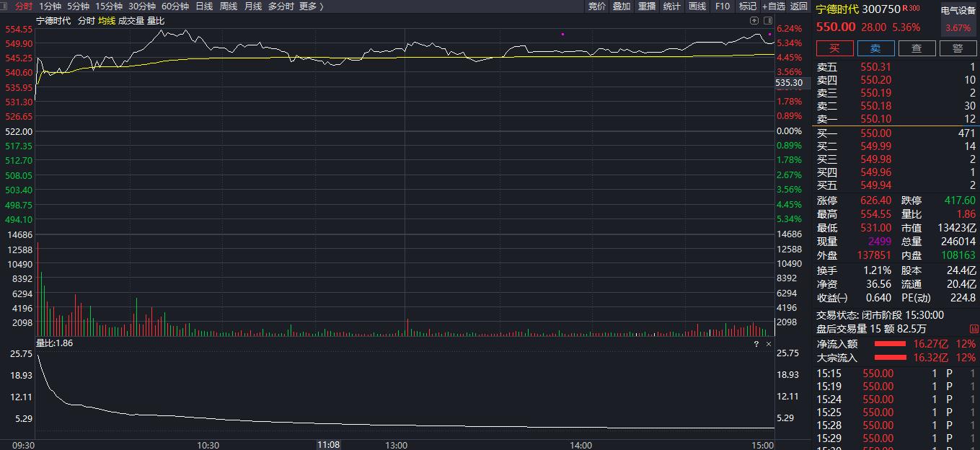The width and height of the screenshot is (980, 450).
Task: Toggle the 量比 legend item
Action: point(156,21)
